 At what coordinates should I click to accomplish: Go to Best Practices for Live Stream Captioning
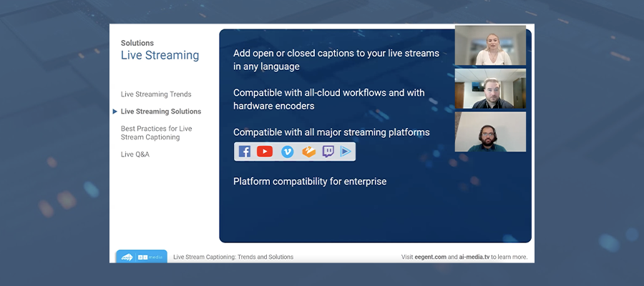tap(156, 133)
